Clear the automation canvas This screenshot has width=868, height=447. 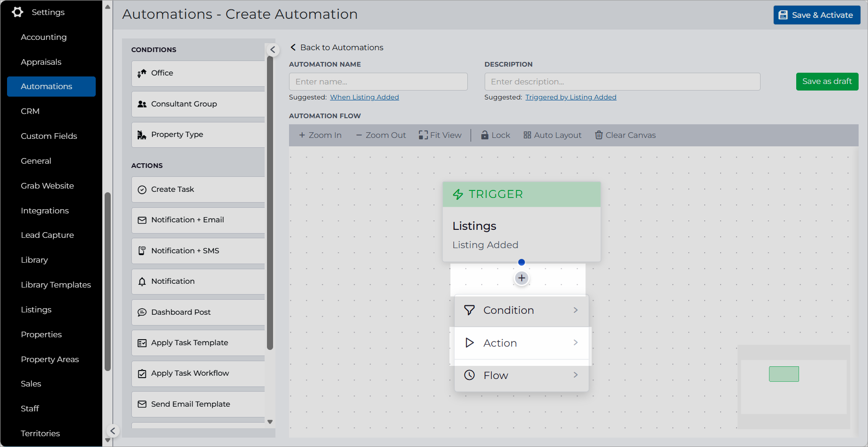[x=625, y=135]
